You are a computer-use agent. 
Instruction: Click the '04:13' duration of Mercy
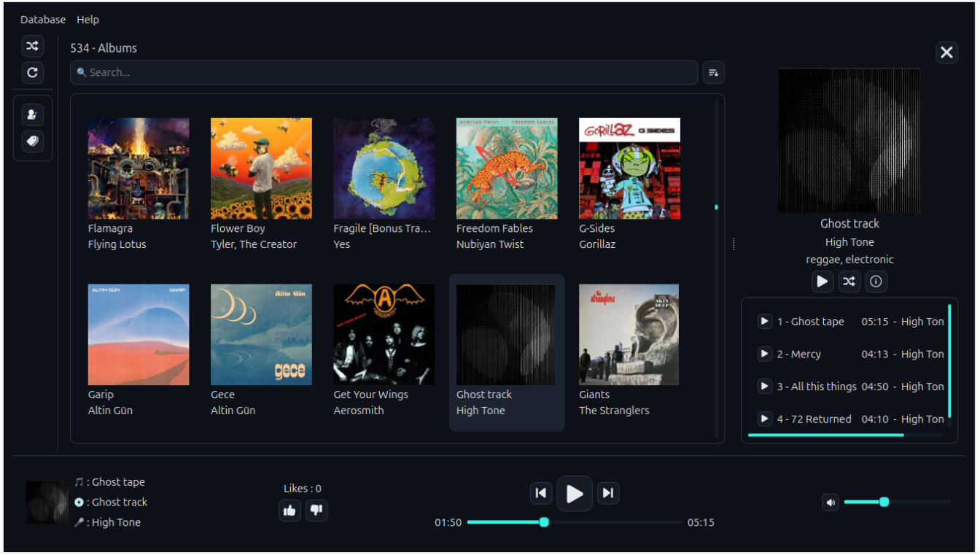[x=875, y=354]
